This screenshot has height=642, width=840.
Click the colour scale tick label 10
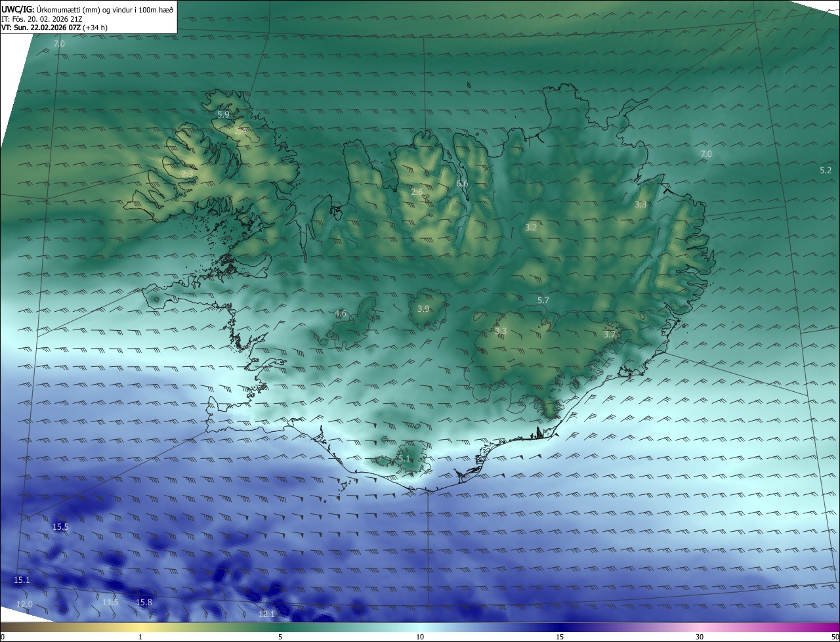point(420,637)
